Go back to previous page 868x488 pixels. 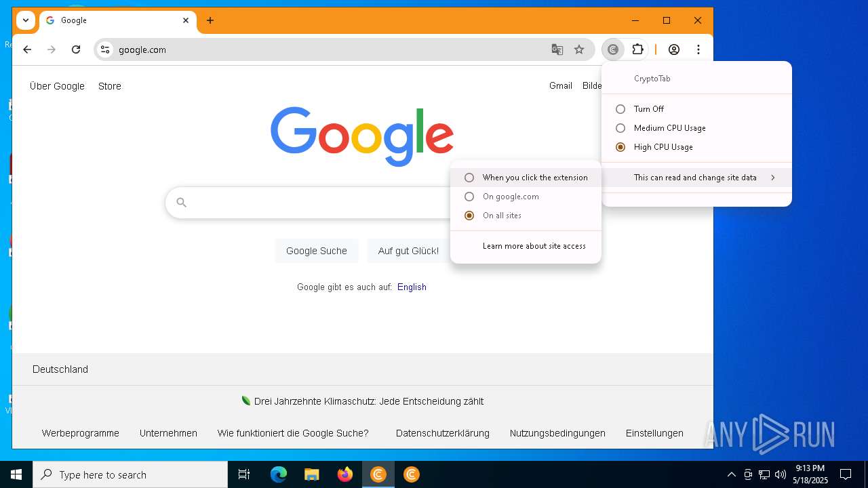point(27,49)
